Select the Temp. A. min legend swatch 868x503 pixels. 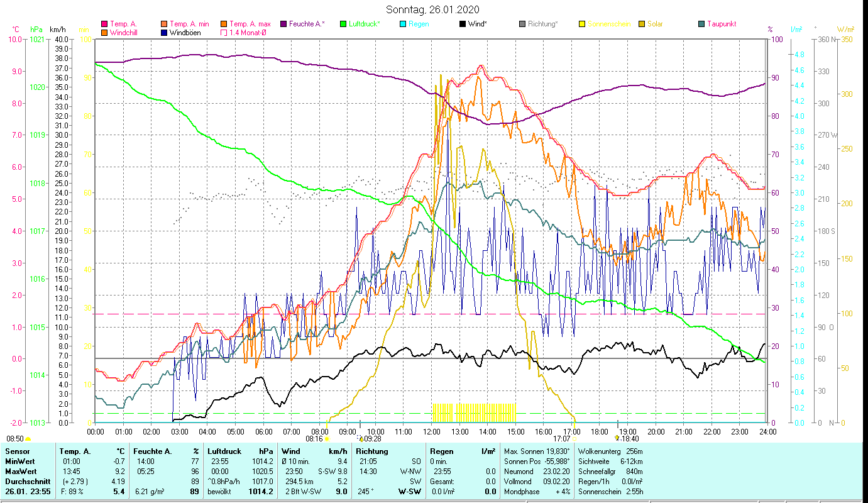[x=164, y=25]
